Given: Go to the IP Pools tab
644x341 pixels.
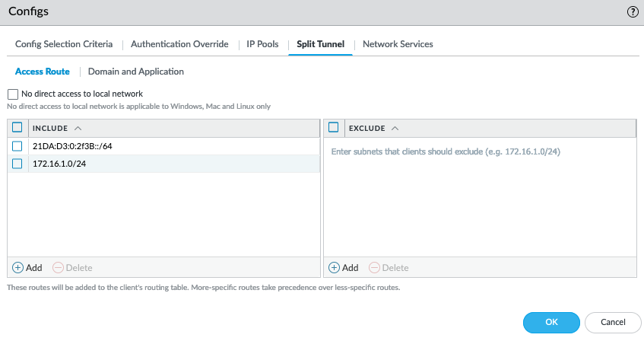Looking at the screenshot, I should click(x=262, y=44).
